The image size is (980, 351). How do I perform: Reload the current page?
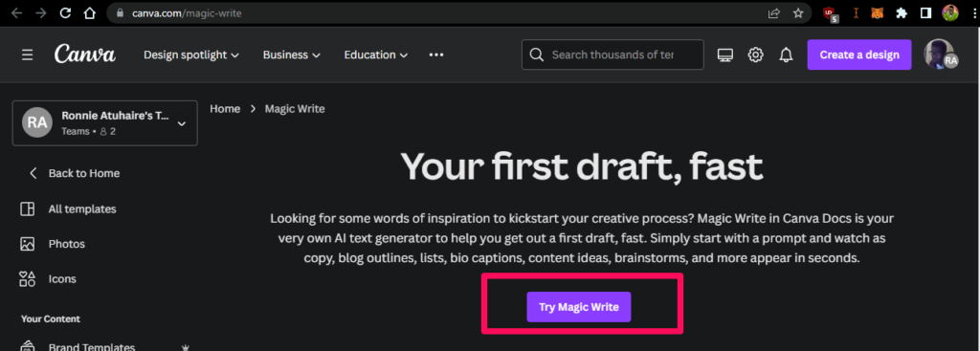pos(65,13)
